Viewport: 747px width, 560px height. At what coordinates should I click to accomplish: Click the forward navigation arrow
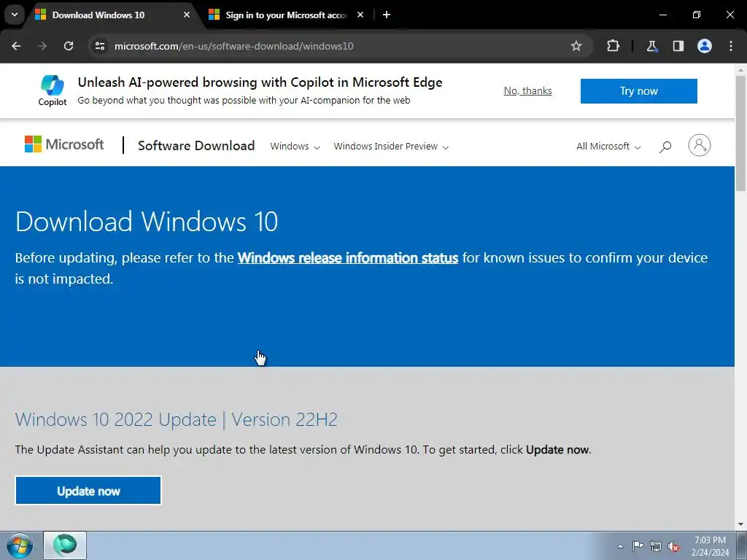point(42,46)
